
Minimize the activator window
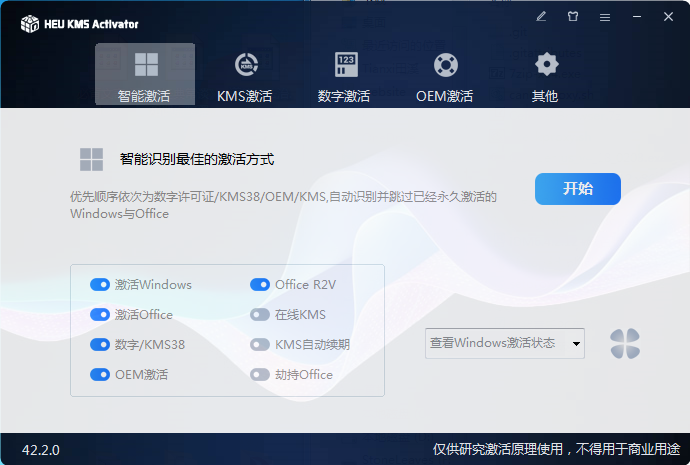[637, 17]
